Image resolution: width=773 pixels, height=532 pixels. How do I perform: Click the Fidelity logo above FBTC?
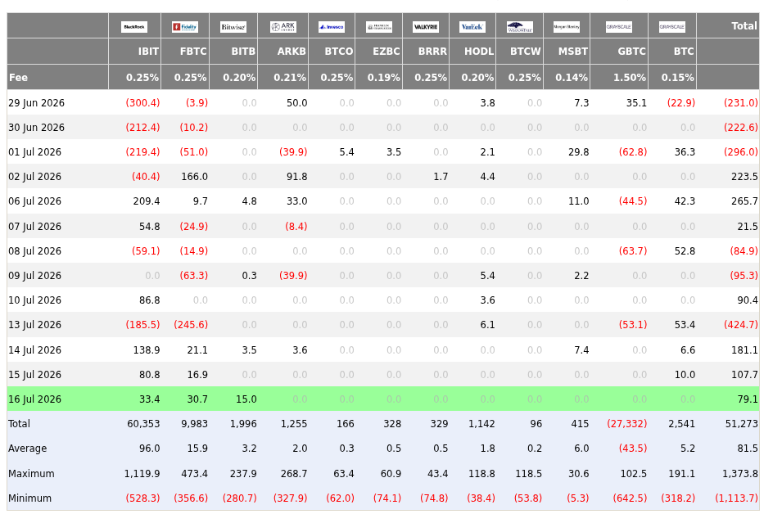pyautogui.click(x=185, y=26)
